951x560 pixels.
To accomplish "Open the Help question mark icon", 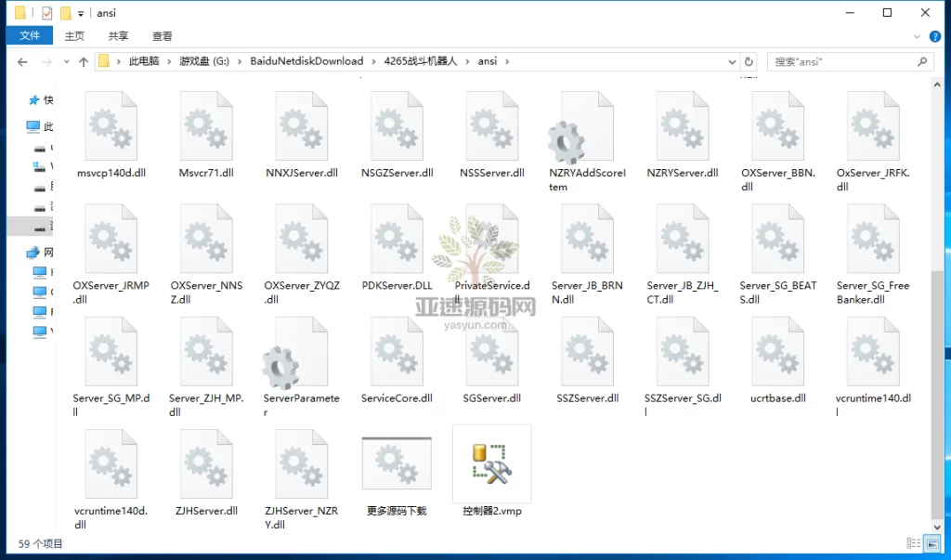I will 935,35.
